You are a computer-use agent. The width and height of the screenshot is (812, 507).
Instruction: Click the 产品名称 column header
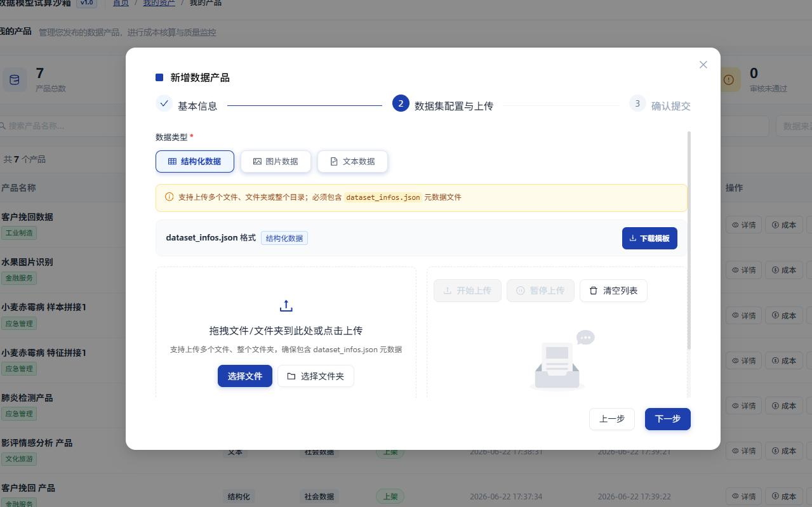pos(18,188)
